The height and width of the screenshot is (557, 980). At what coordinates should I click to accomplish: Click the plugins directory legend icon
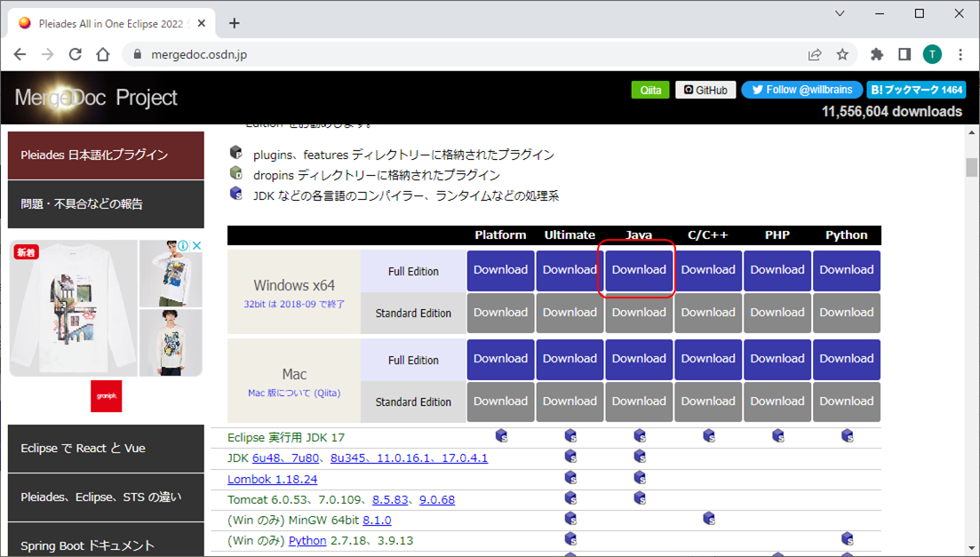pos(236,153)
